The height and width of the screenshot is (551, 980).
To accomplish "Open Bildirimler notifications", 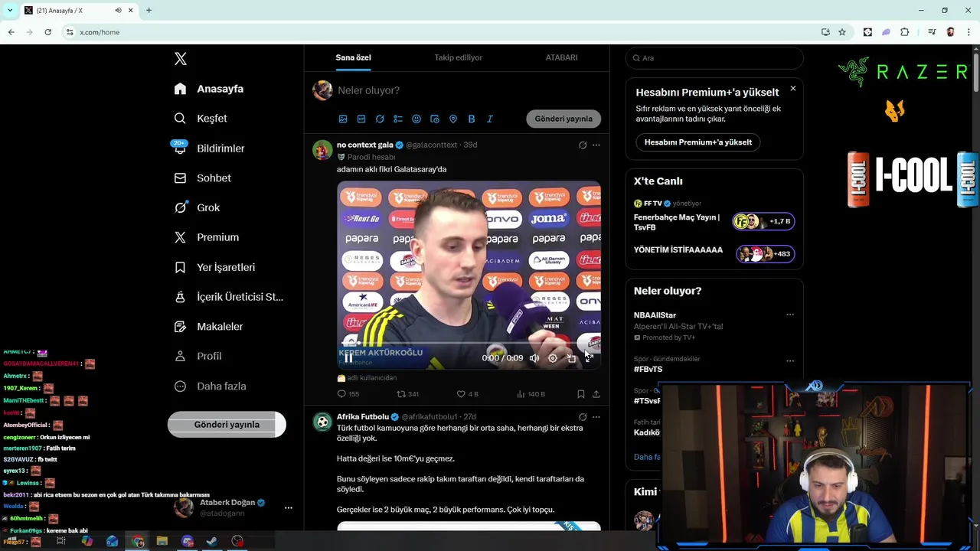I will pyautogui.click(x=209, y=148).
